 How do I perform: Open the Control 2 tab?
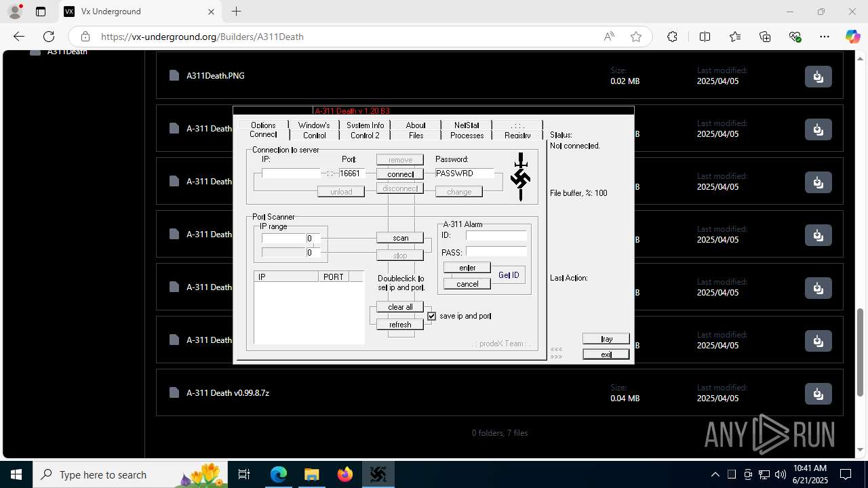click(x=365, y=135)
